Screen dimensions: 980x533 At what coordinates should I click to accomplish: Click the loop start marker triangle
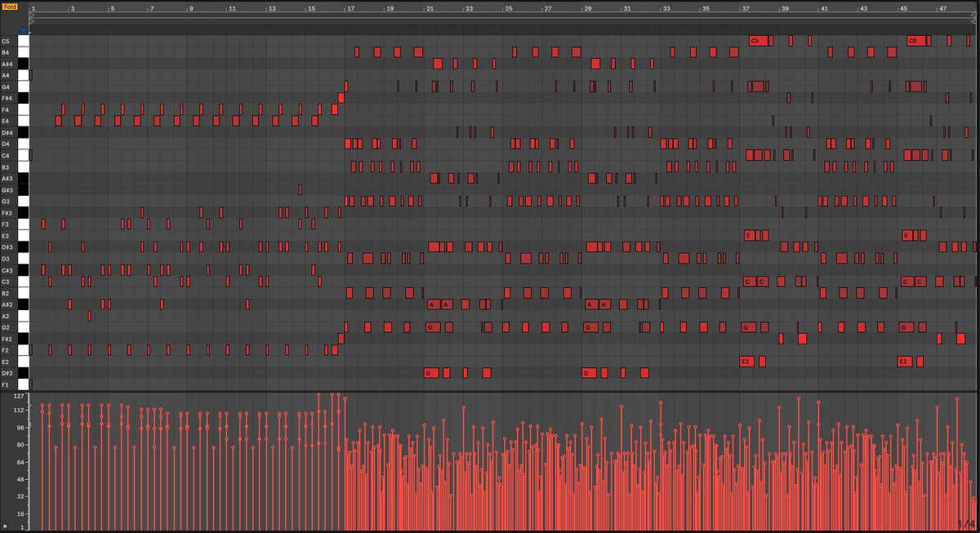coord(33,15)
